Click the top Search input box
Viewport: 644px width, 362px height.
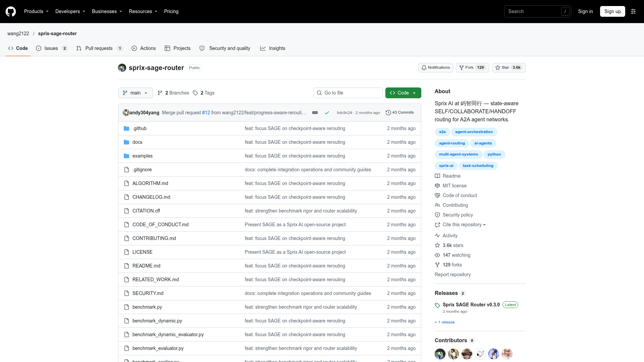[537, 11]
